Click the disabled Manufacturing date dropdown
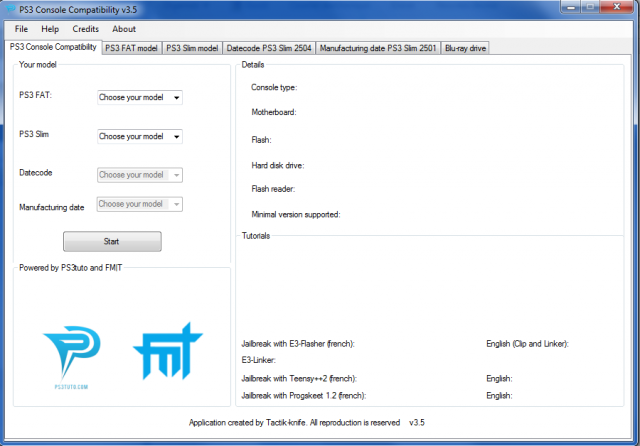Viewport: 640px width, 446px height. coord(140,204)
